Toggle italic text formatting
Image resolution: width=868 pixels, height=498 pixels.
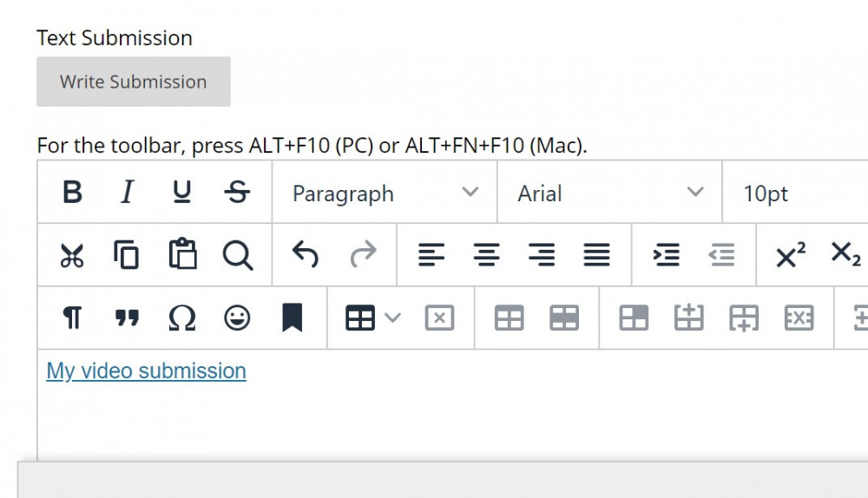[127, 193]
